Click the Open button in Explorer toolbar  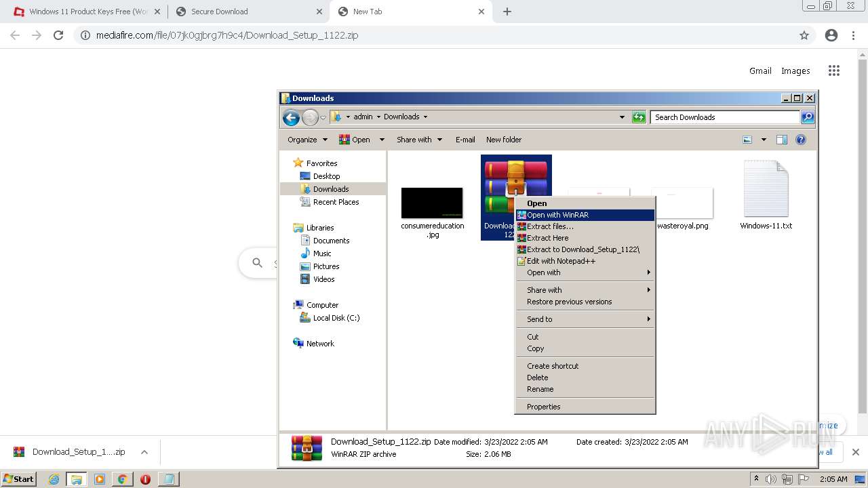coord(354,140)
